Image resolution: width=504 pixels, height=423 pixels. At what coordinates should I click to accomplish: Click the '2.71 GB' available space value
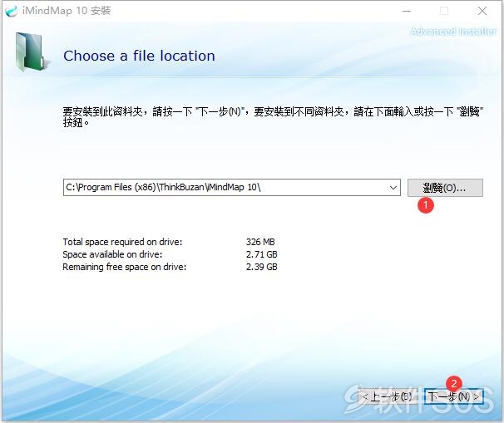(262, 254)
